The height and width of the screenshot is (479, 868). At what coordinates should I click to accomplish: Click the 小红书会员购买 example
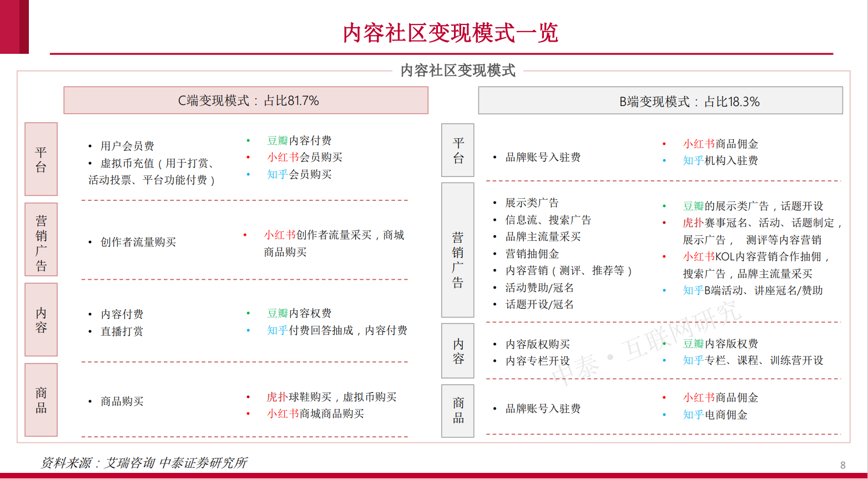coord(305,157)
